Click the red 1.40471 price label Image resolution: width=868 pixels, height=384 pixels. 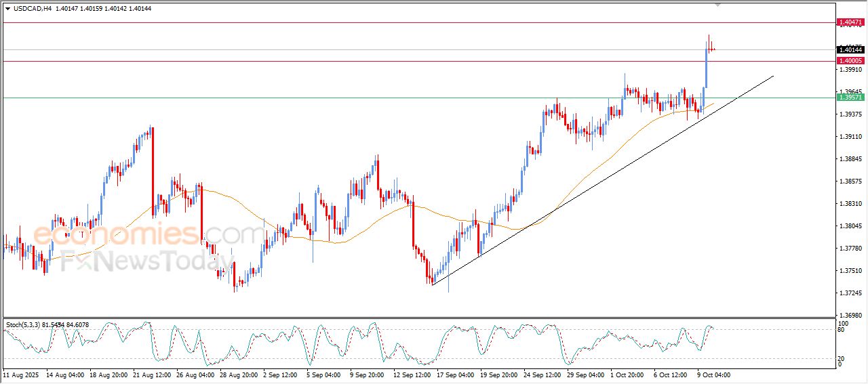click(x=850, y=22)
